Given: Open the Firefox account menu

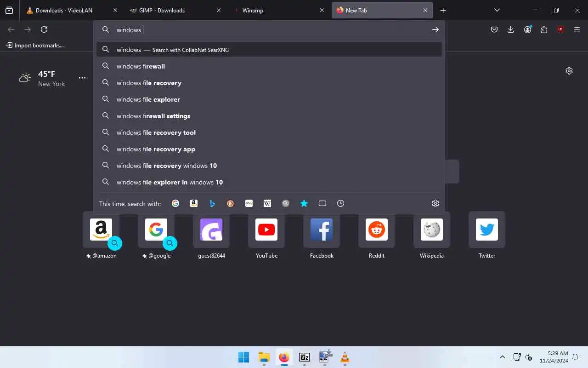Looking at the screenshot, I should pos(527,29).
